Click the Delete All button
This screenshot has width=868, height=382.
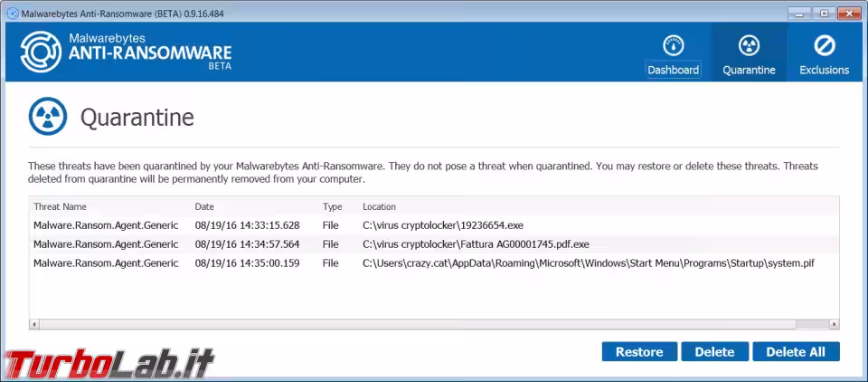click(796, 351)
